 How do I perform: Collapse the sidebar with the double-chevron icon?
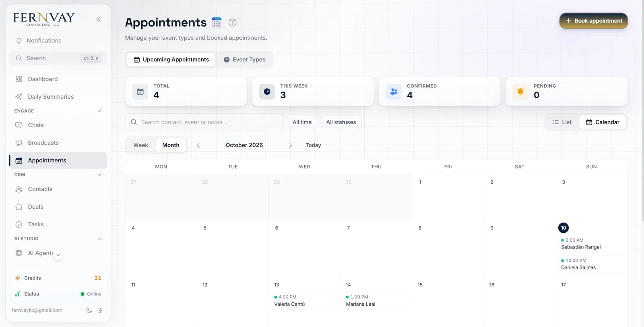coord(98,19)
